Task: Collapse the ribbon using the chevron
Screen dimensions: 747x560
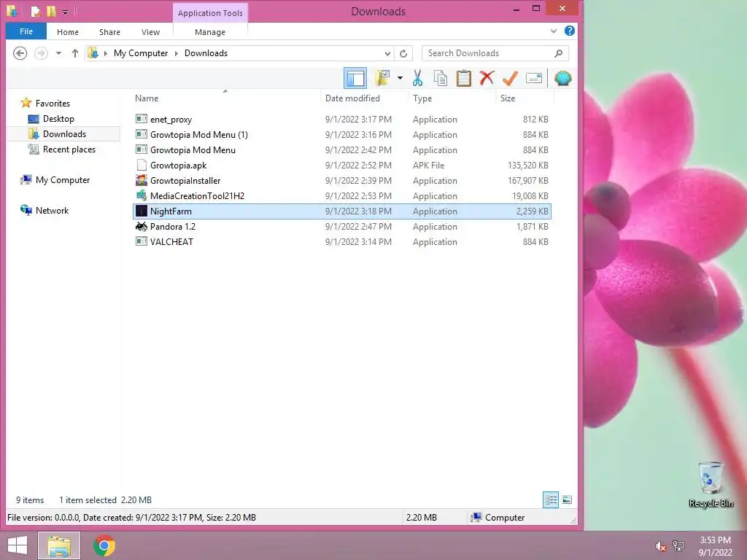Action: pyautogui.click(x=553, y=31)
